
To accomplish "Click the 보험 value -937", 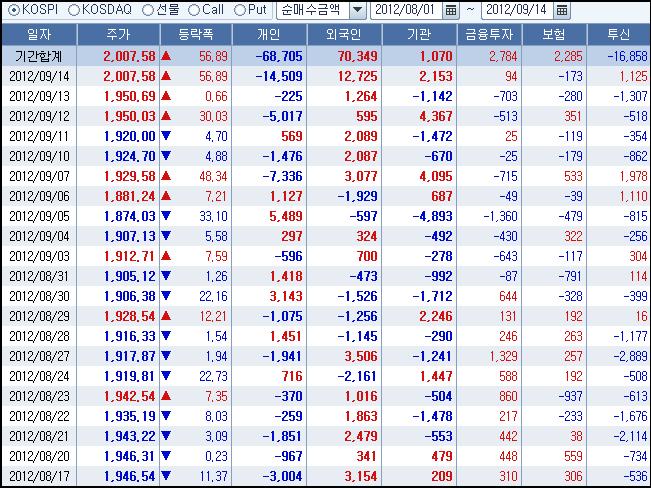I will (x=570, y=396).
